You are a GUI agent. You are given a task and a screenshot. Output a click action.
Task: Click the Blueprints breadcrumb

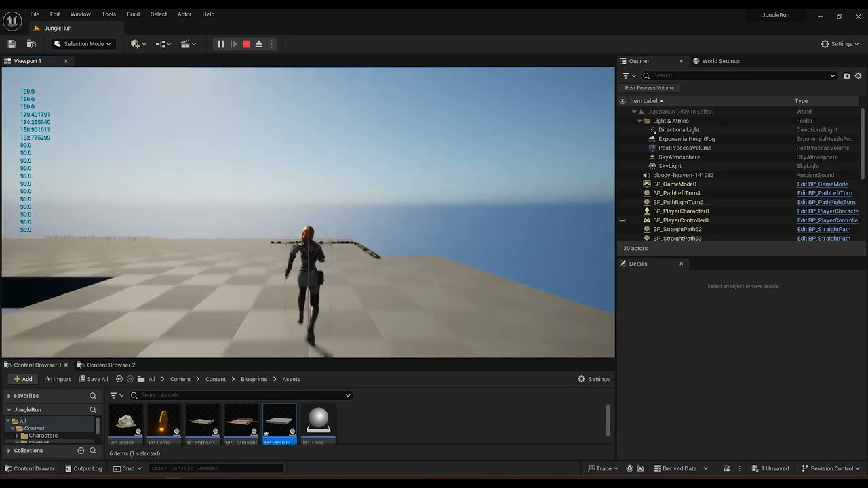point(254,380)
